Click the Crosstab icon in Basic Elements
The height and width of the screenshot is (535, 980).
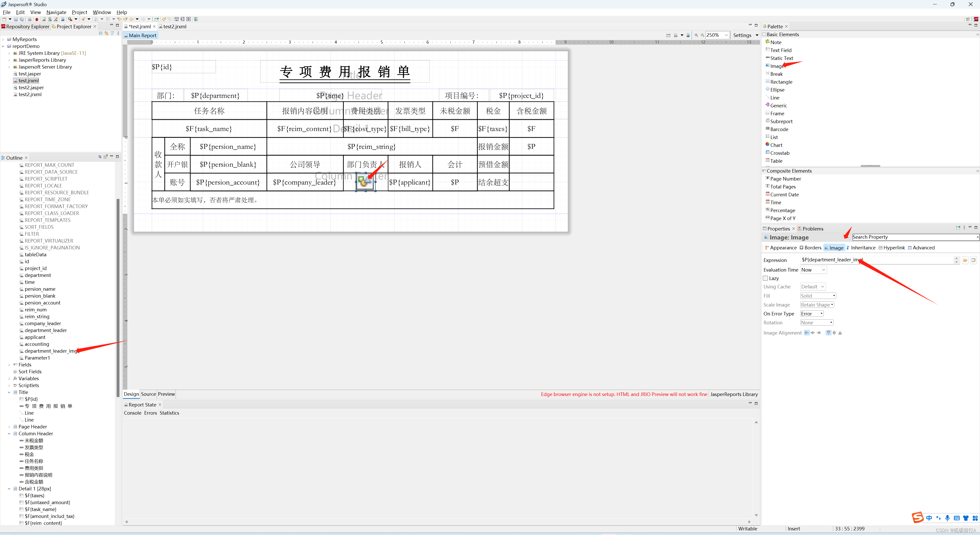pyautogui.click(x=768, y=152)
